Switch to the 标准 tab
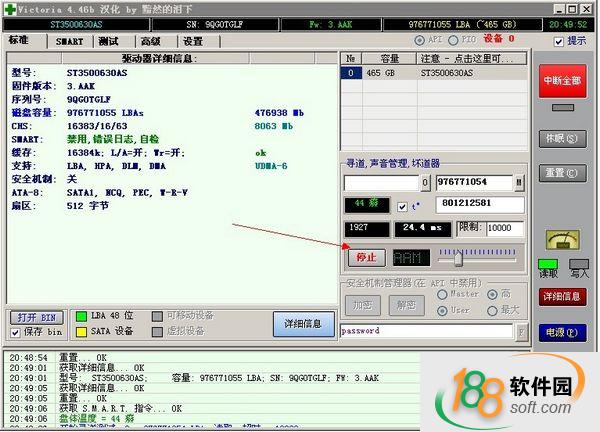The image size is (600, 432). 25,41
